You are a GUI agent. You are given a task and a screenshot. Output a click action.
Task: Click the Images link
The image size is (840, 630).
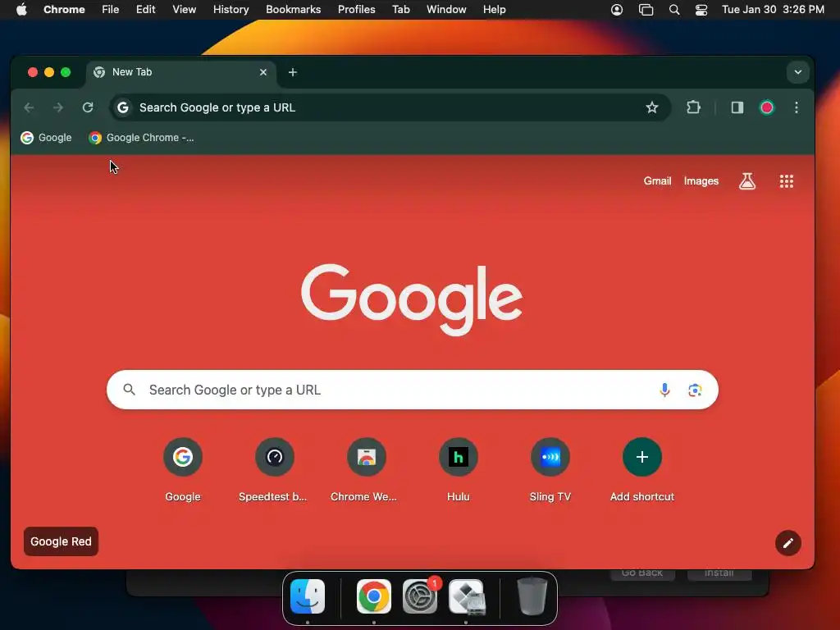701,181
